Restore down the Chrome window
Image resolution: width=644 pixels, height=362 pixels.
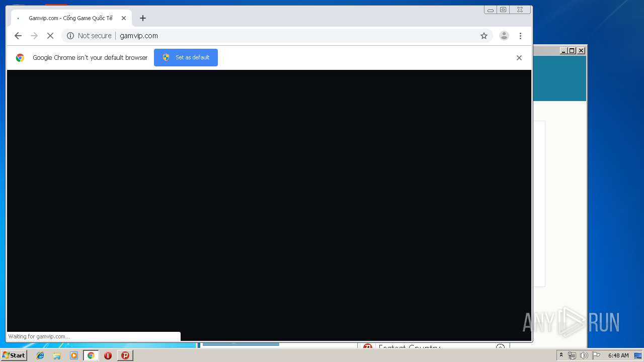tap(503, 10)
